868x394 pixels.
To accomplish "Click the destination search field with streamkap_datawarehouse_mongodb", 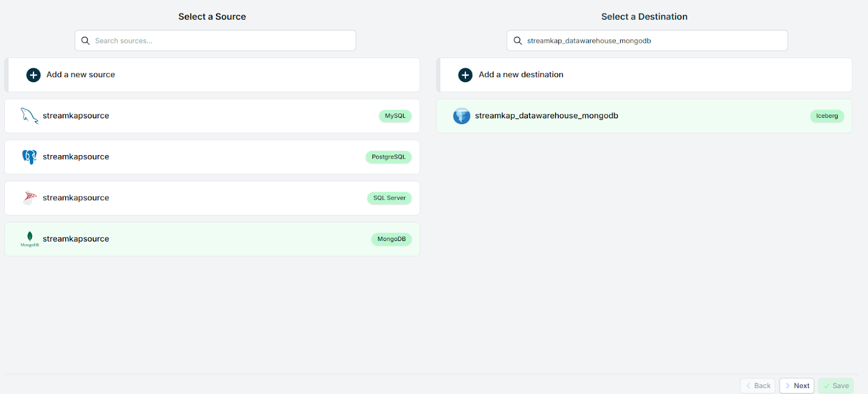I will pos(647,41).
